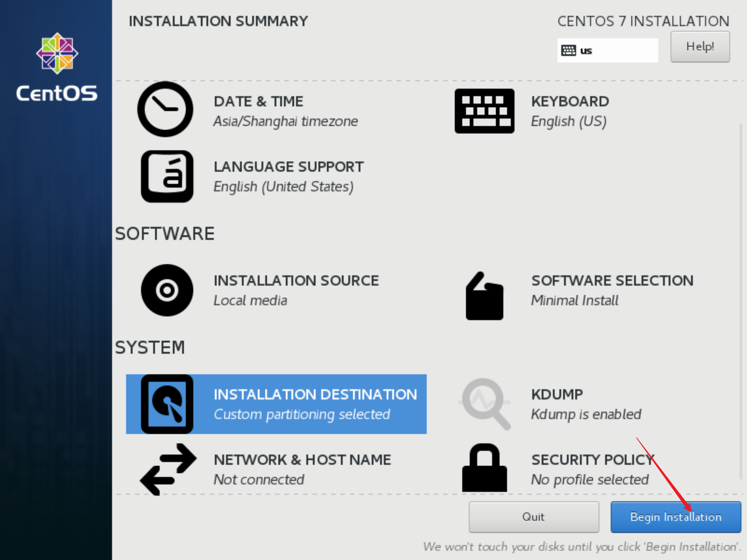Open the KDUMP label

pos(557,394)
